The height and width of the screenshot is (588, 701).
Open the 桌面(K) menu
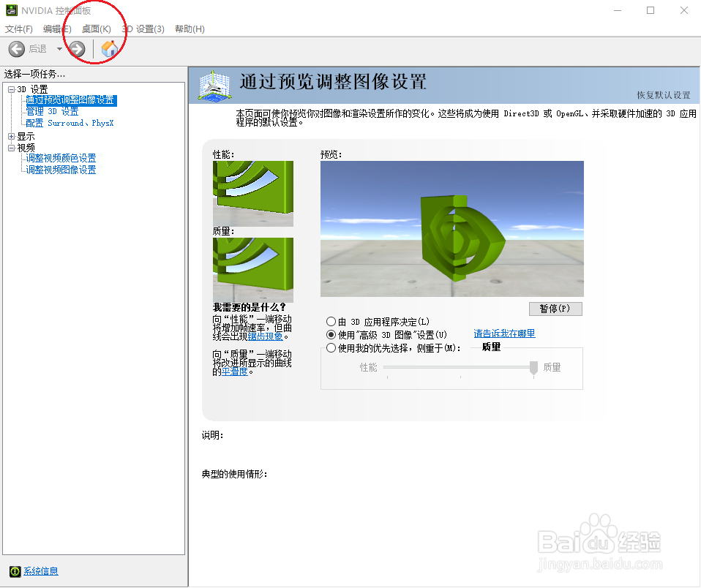(95, 29)
